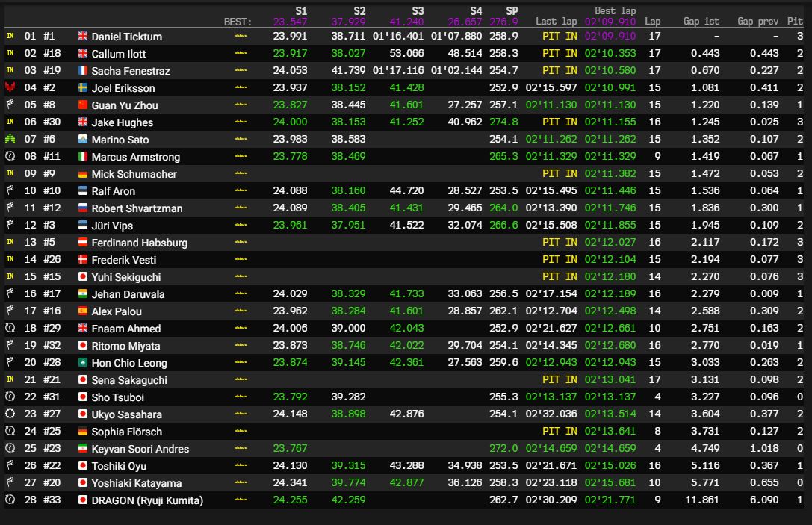The height and width of the screenshot is (525, 812).
Task: Click the Best lap column header
Action: pyautogui.click(x=616, y=10)
